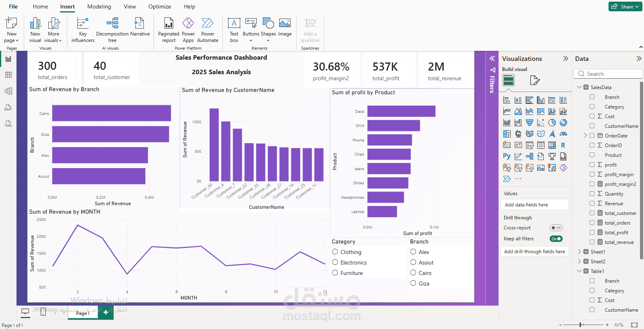The height and width of the screenshot is (329, 644).
Task: Select the waterfall chart visual
Action: pyautogui.click(x=518, y=123)
